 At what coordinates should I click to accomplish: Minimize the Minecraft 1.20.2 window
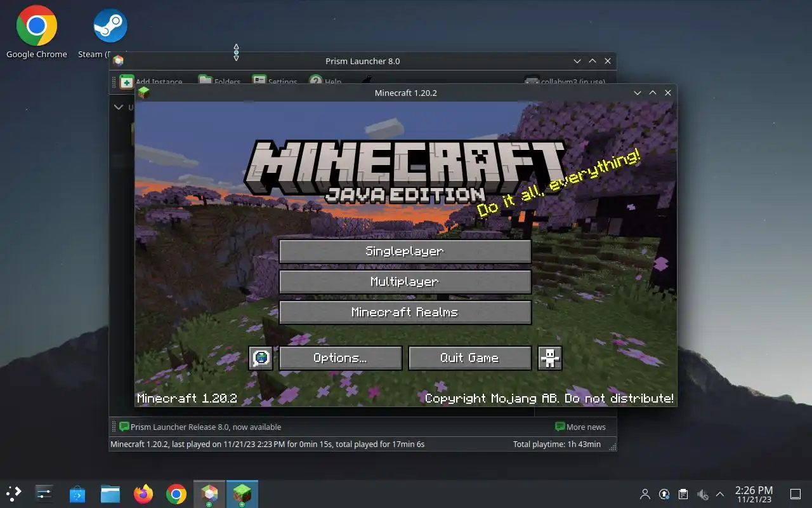point(638,93)
